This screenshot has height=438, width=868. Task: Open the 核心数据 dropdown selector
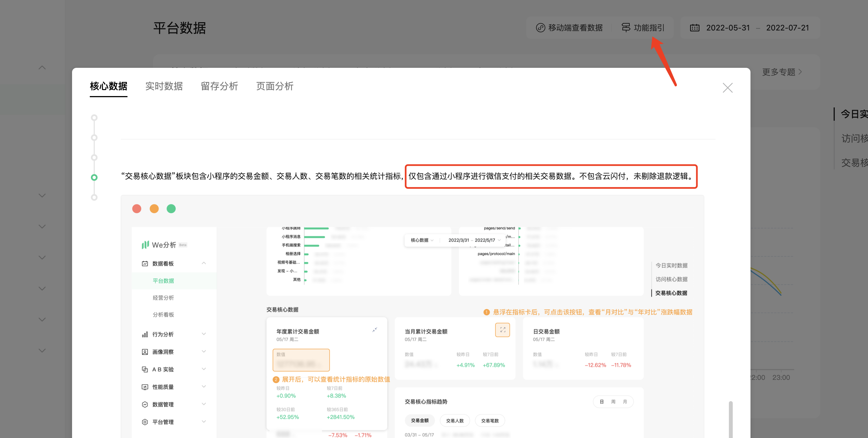click(x=422, y=240)
